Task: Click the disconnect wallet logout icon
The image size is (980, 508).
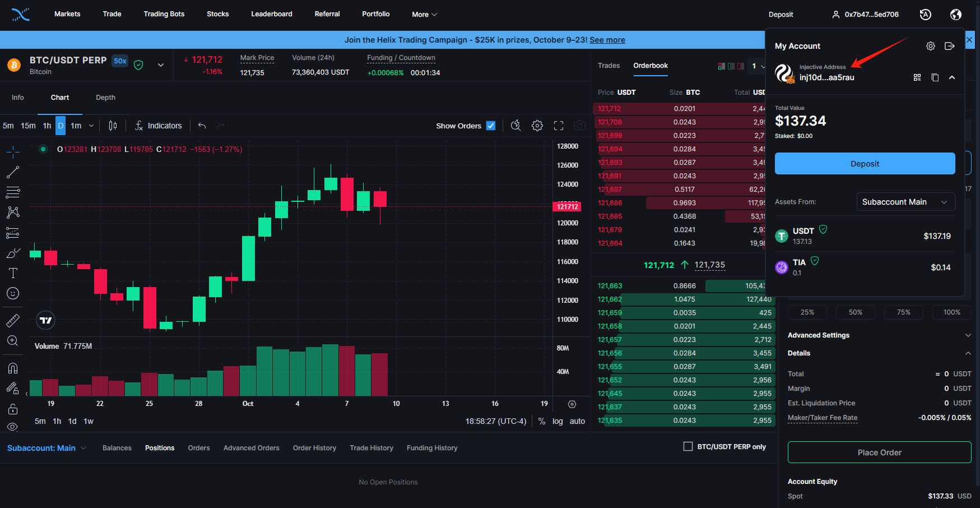Action: pos(949,46)
